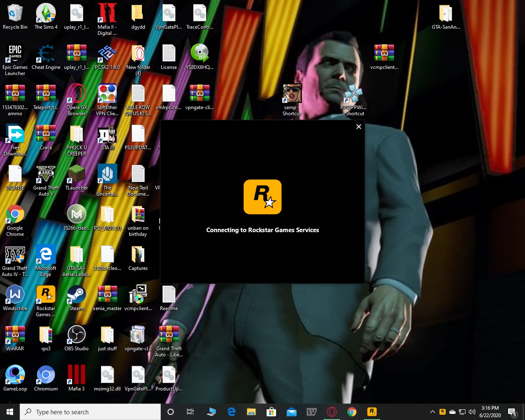525x420 pixels.
Task: Open WinRAR desktop shortcut
Action: [15, 338]
